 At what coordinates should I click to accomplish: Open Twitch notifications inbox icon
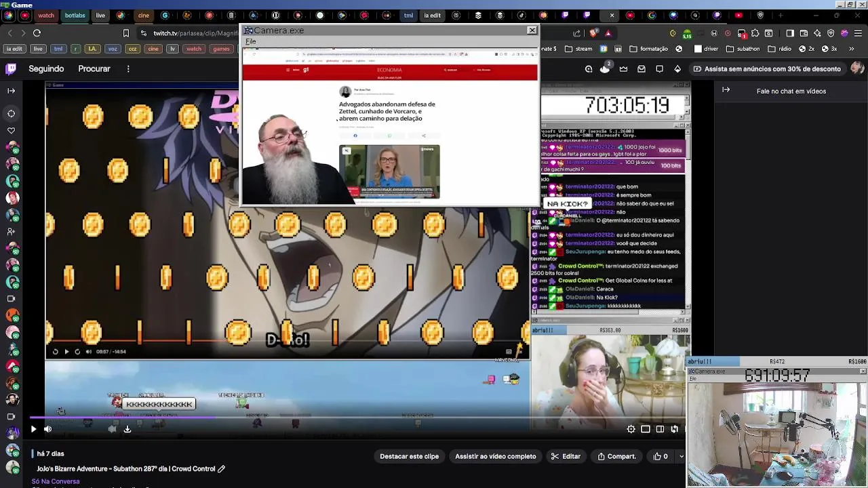(x=642, y=68)
